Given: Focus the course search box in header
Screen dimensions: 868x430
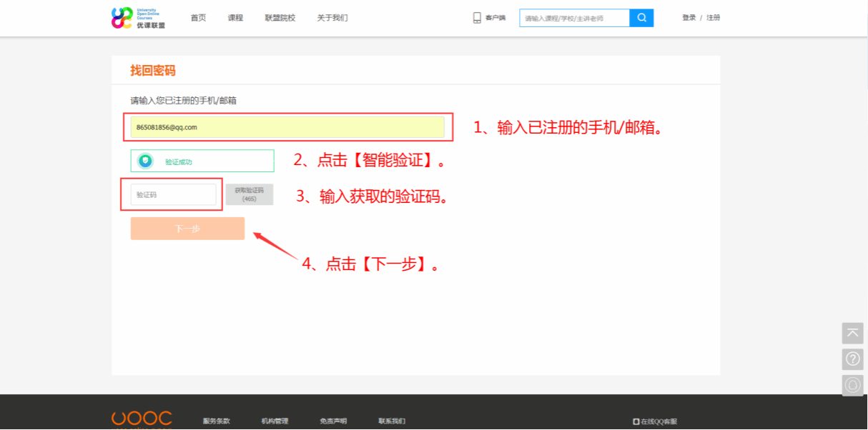Looking at the screenshot, I should point(574,18).
